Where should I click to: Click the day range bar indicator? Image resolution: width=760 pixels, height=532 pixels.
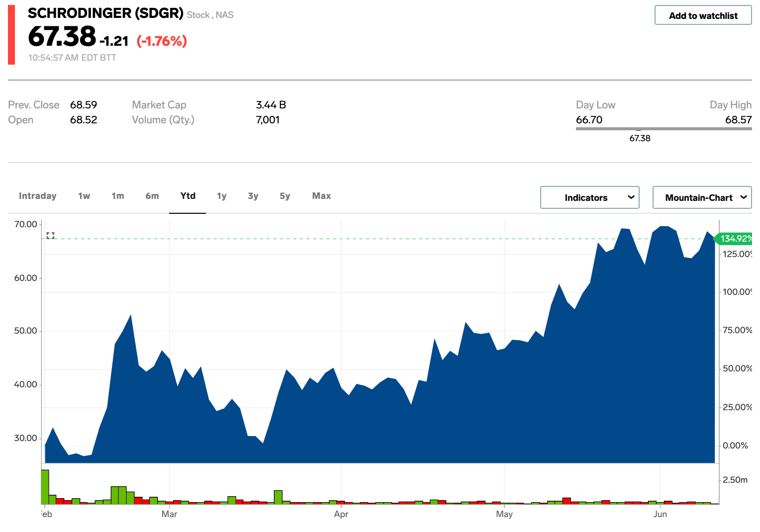point(664,129)
